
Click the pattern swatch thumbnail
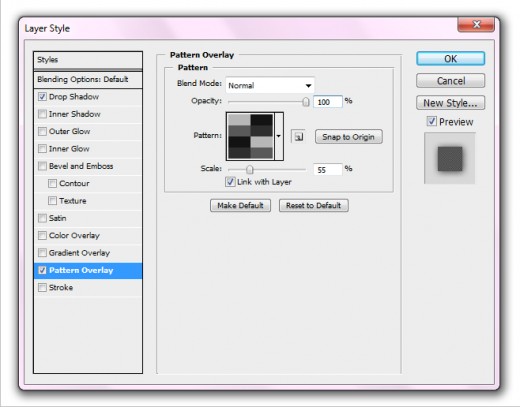coord(250,136)
